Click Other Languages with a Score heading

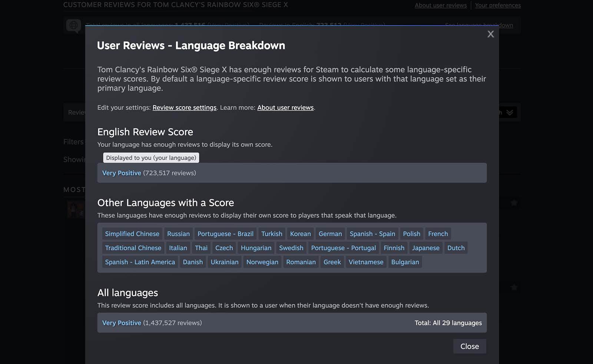click(166, 203)
